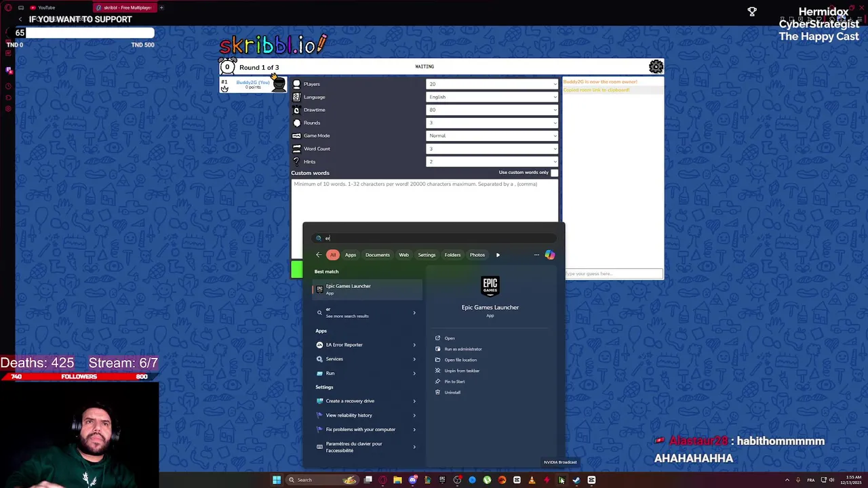
Task: Open the Players count dropdown
Action: pyautogui.click(x=492, y=84)
